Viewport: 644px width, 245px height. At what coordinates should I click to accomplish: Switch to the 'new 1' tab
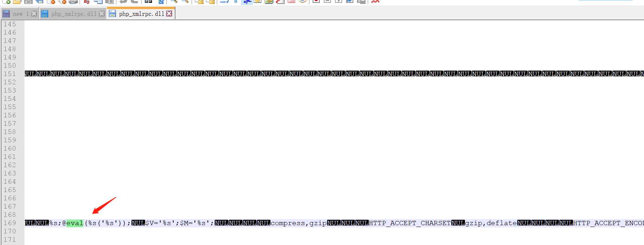point(21,14)
